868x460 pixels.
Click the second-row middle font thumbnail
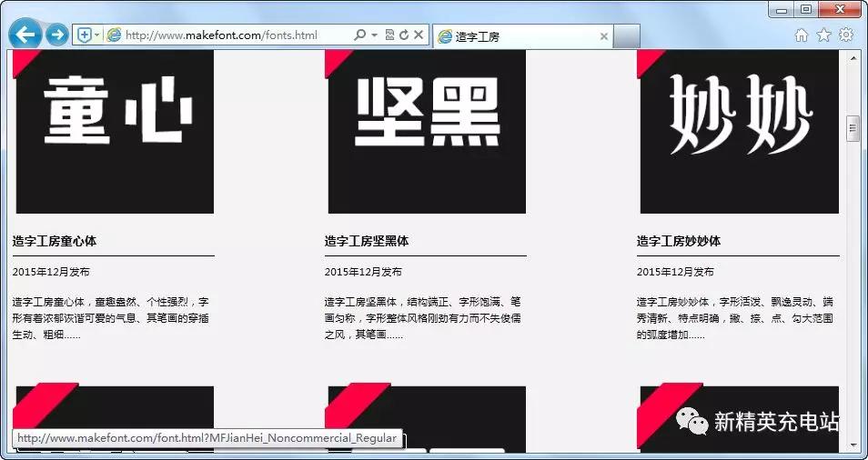click(x=427, y=419)
